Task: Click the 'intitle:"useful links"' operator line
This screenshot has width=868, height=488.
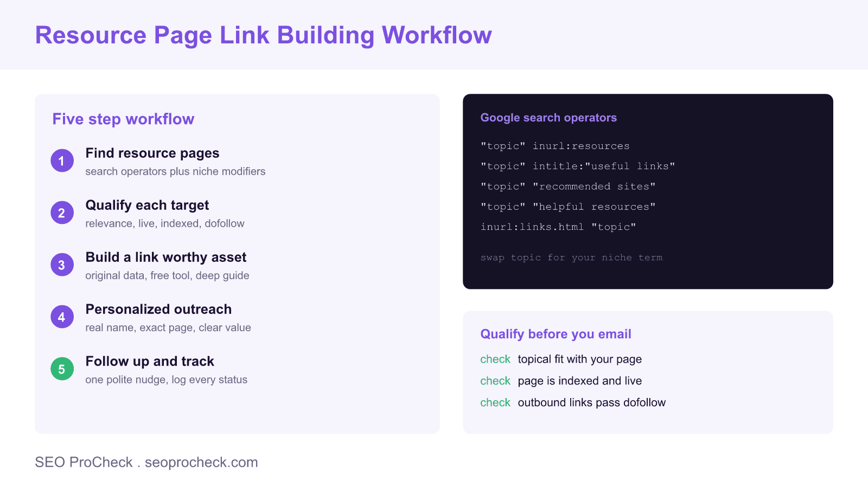Action: pyautogui.click(x=578, y=166)
